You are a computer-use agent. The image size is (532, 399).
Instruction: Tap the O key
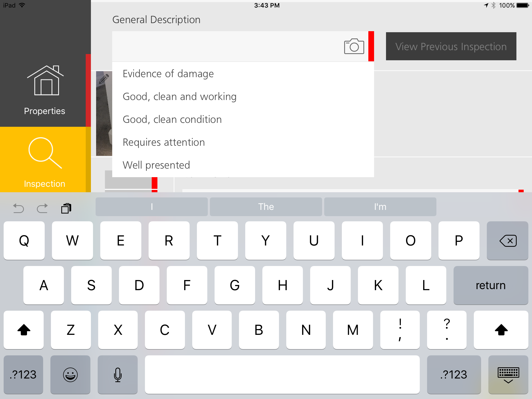pos(411,241)
